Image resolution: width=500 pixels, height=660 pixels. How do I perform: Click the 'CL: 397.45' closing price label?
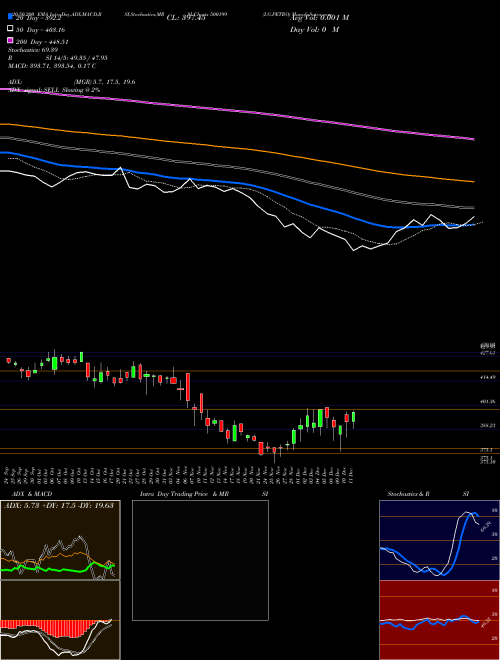[x=186, y=18]
